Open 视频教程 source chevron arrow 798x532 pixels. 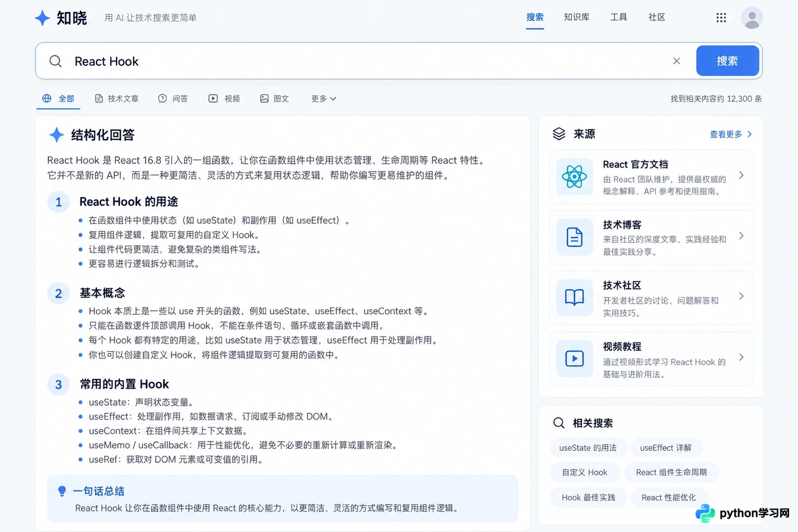(x=741, y=357)
